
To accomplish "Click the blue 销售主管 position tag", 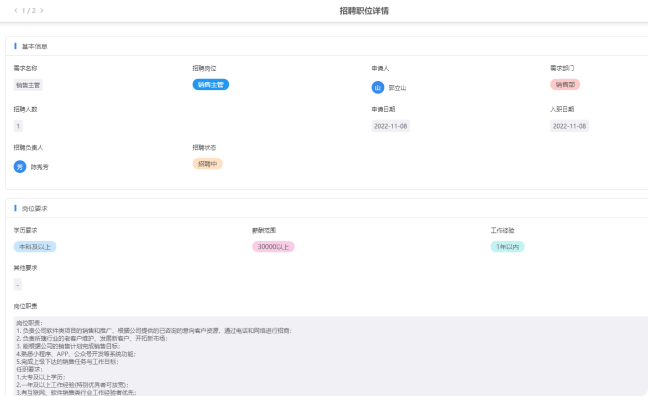I will coord(211,84).
